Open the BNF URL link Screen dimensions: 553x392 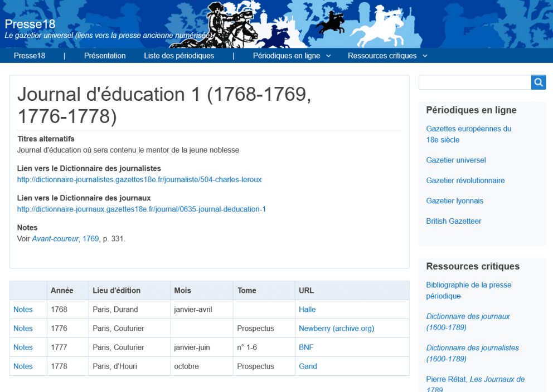(306, 347)
